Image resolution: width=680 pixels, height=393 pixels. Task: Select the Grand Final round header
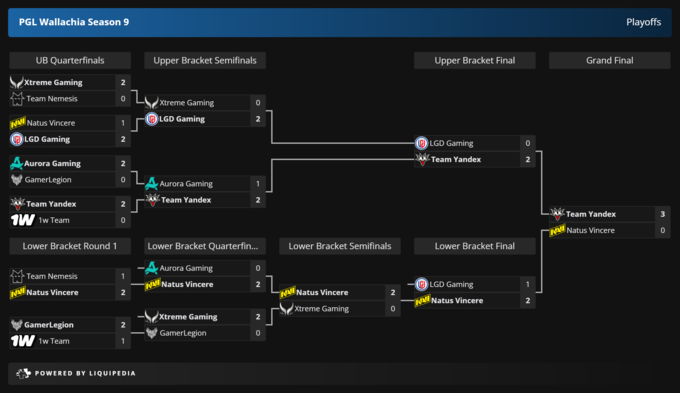pyautogui.click(x=609, y=60)
